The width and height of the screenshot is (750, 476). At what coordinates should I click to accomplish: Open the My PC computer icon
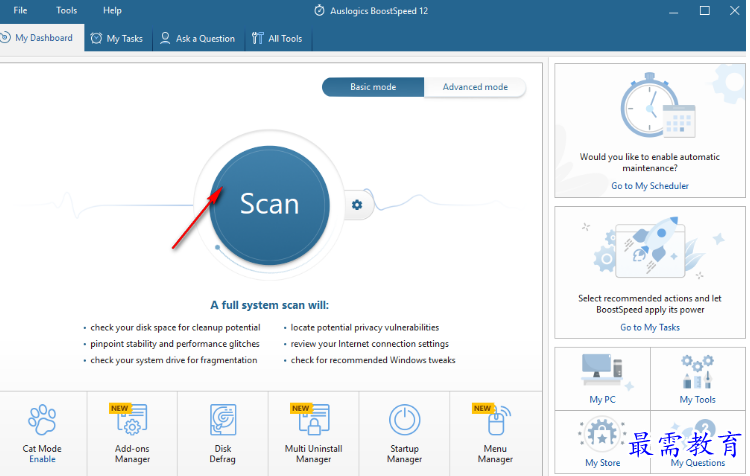pos(602,370)
